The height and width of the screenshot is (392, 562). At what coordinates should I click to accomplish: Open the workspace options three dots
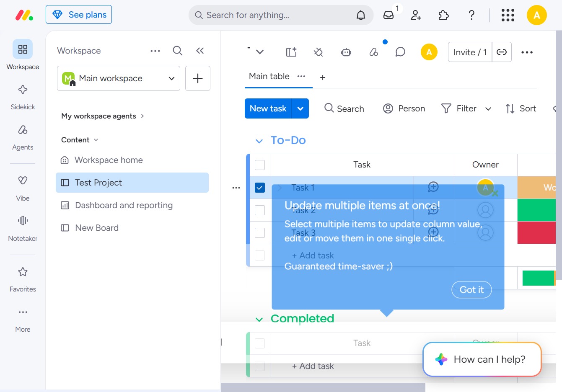[155, 51]
